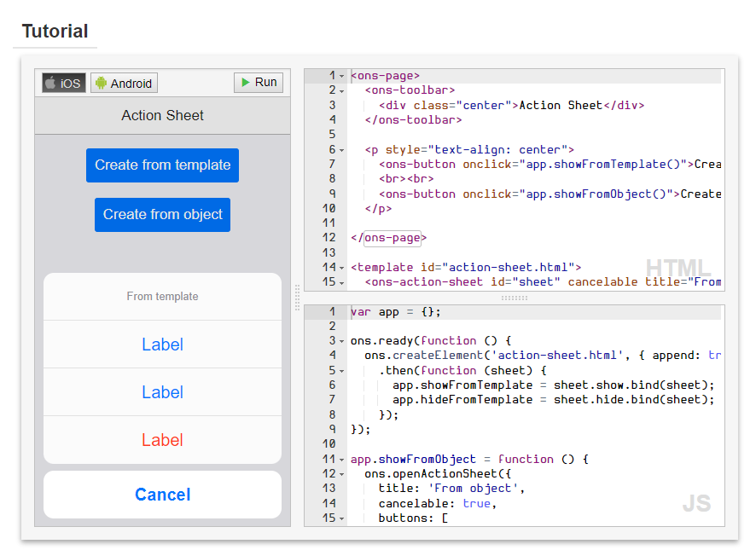Click the 'Action Sheet' toolbar title
The width and height of the screenshot is (756, 550).
162,116
